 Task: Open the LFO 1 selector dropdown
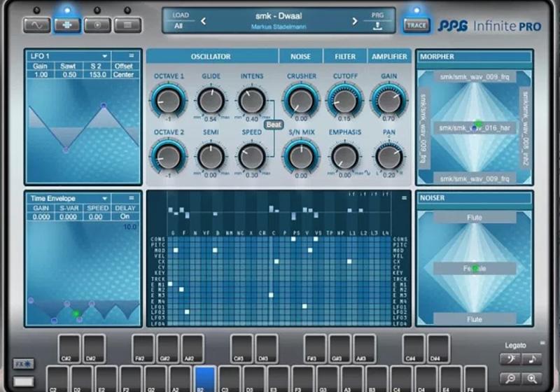[x=104, y=55]
